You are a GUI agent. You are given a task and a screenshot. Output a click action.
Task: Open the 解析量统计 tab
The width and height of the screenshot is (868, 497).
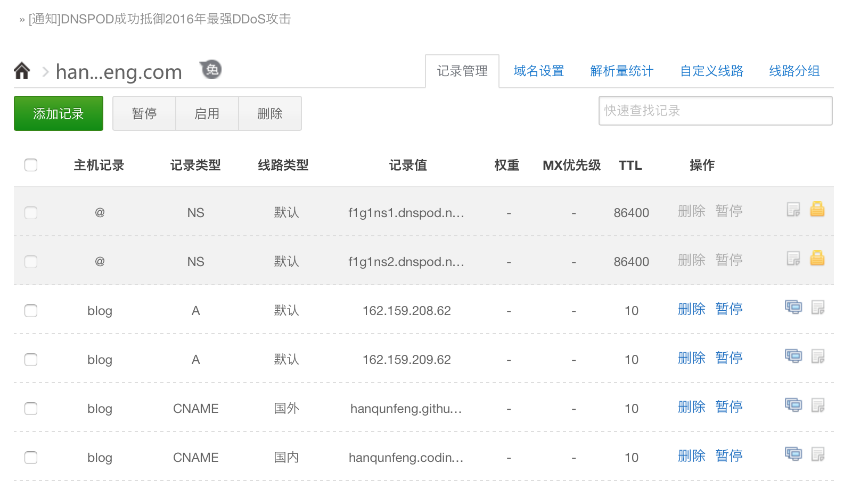[621, 71]
